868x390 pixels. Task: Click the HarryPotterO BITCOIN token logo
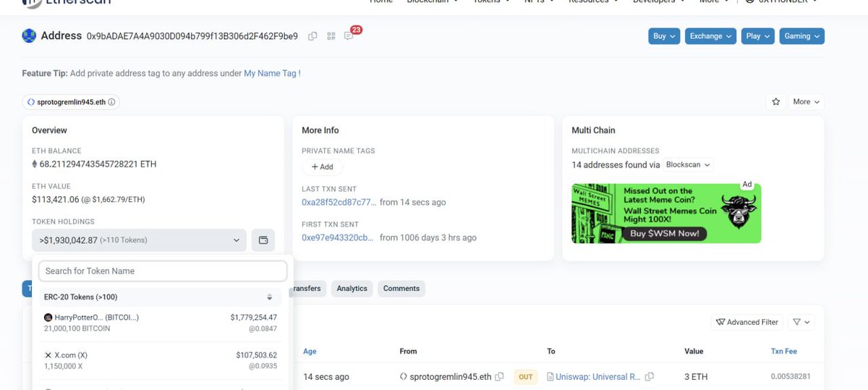(x=48, y=317)
